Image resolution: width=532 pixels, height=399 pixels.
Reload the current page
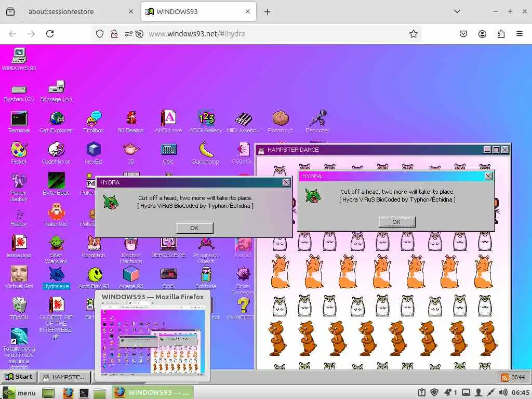pos(50,34)
